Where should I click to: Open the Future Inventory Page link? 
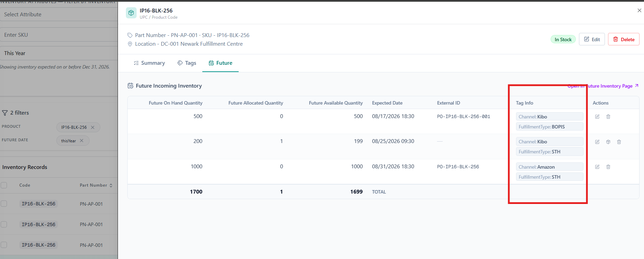603,86
